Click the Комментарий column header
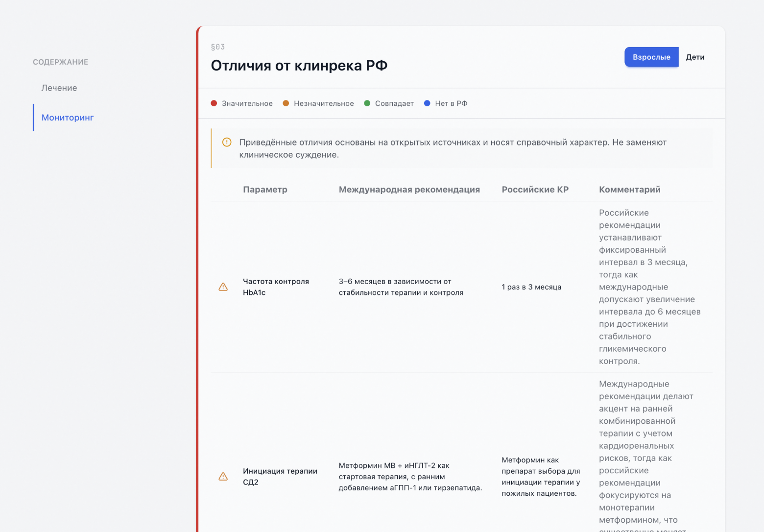Image resolution: width=764 pixels, height=532 pixels. point(630,190)
